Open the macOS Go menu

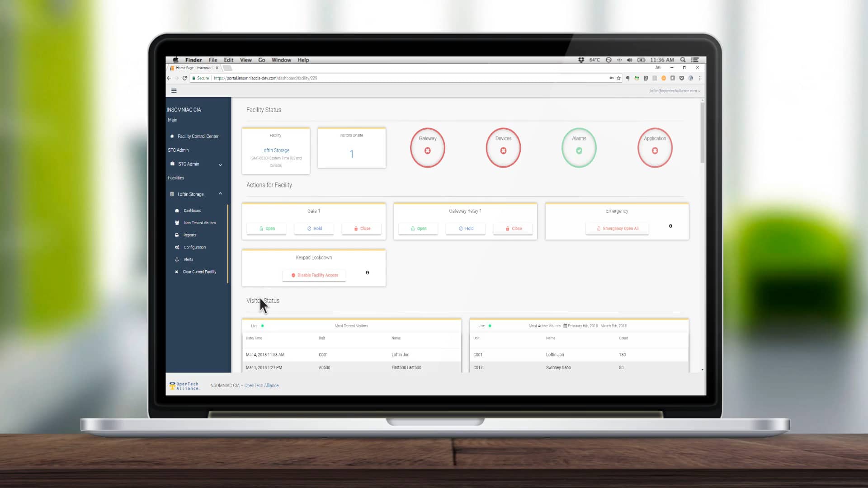click(262, 60)
